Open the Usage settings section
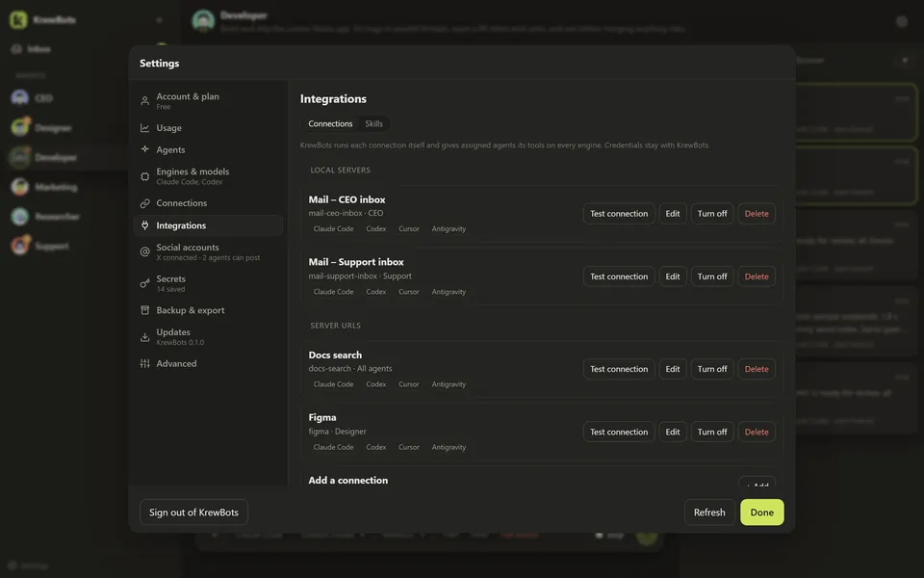The height and width of the screenshot is (578, 924). 208,128
